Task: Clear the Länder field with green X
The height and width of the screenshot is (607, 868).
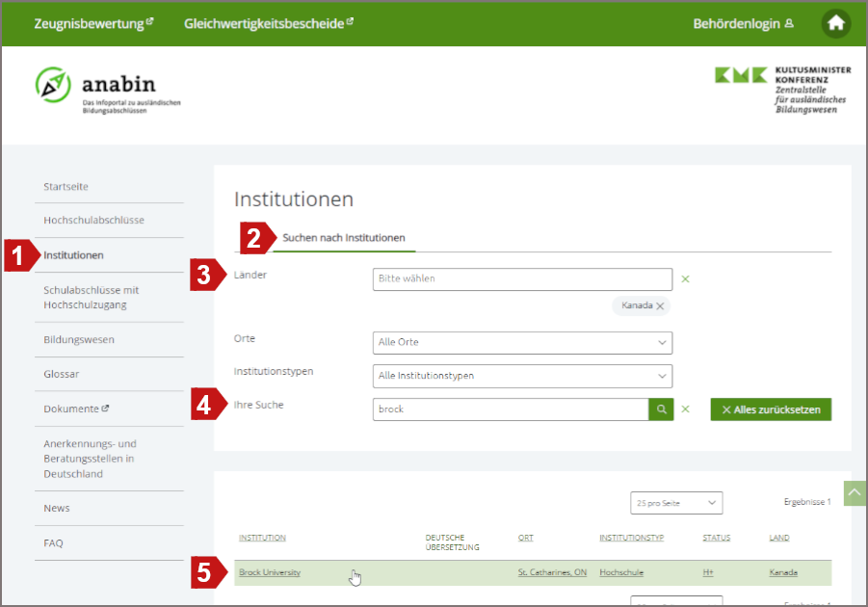Action: click(x=686, y=279)
